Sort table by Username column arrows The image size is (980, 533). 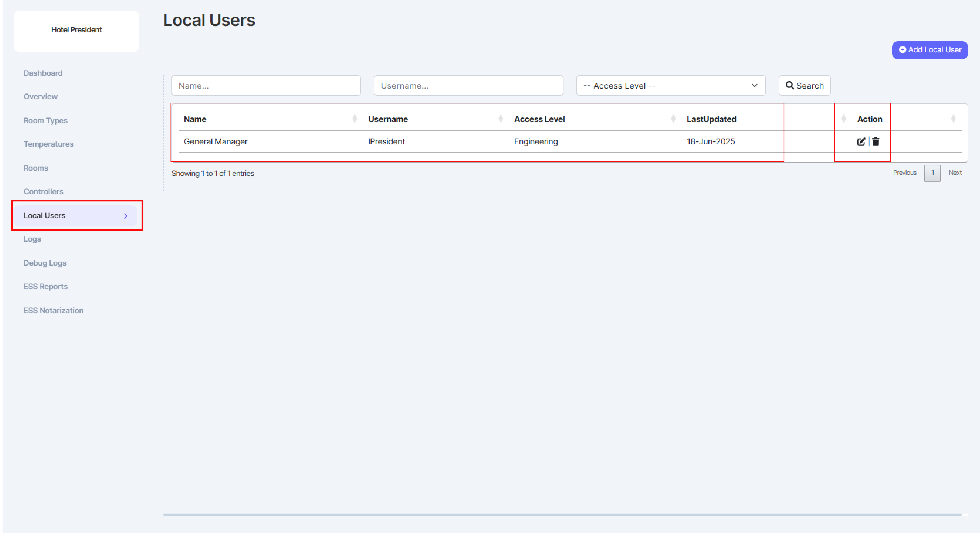coord(501,119)
